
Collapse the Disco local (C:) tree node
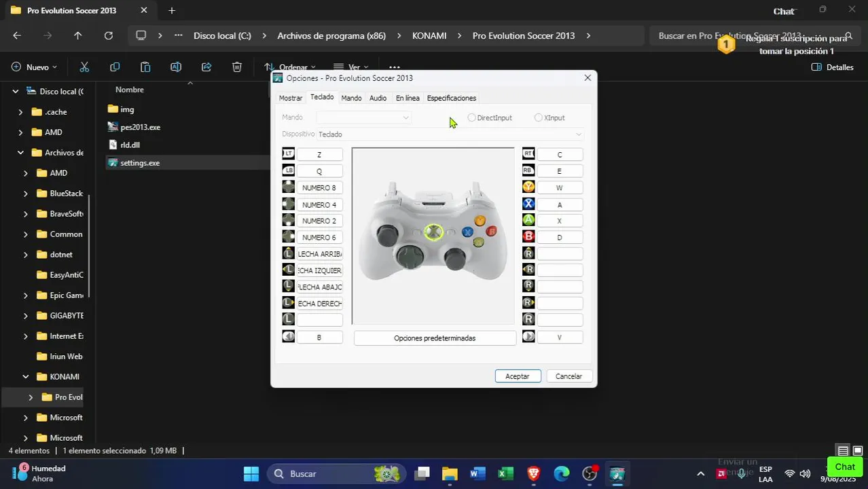(x=15, y=91)
